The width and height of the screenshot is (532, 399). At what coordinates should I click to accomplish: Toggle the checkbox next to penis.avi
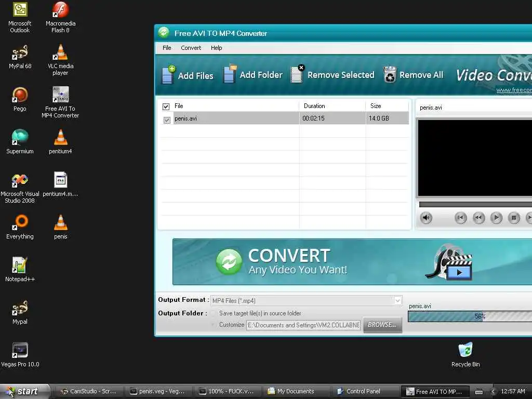(167, 120)
